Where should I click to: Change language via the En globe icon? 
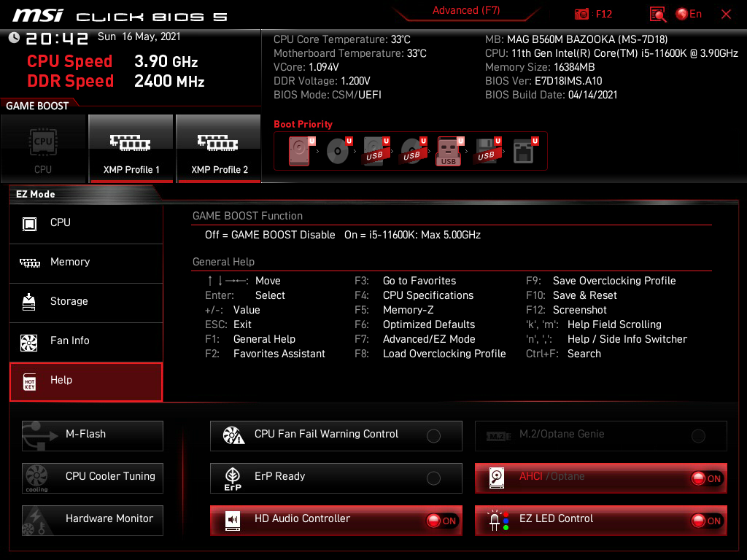[x=689, y=14]
